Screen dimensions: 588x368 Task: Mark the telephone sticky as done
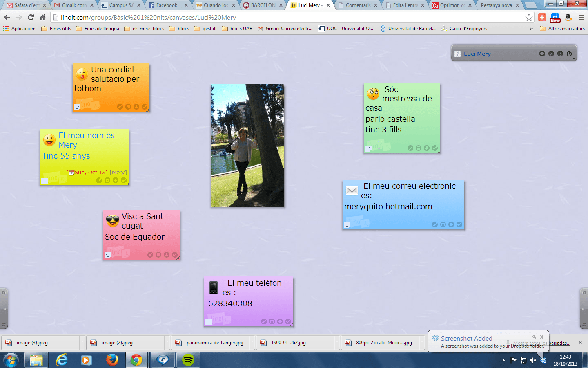point(288,321)
